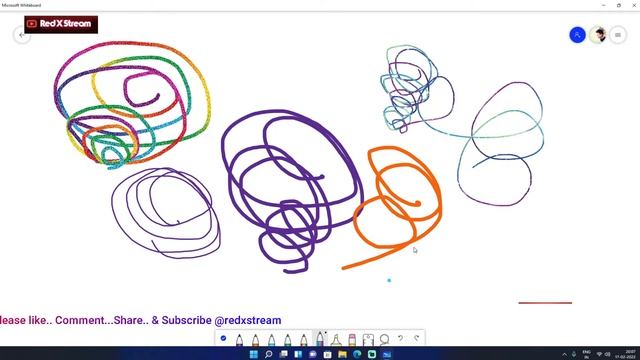Select the pink eraser tool
Image resolution: width=640 pixels, height=360 pixels.
[x=352, y=340]
